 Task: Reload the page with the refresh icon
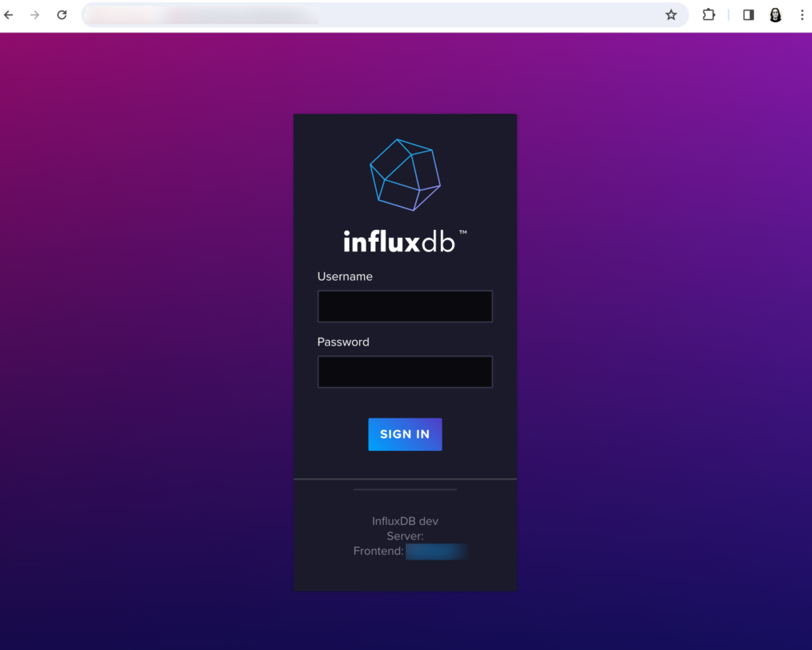(x=62, y=14)
